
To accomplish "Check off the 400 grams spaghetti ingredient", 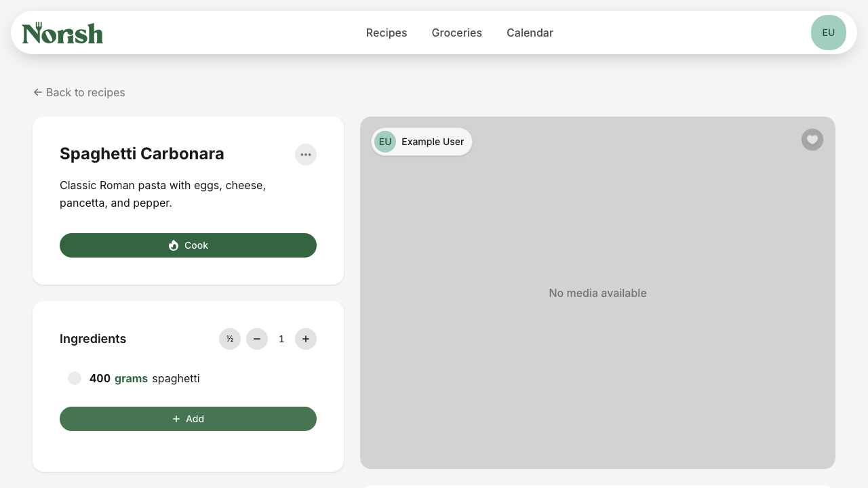I will click(x=75, y=378).
